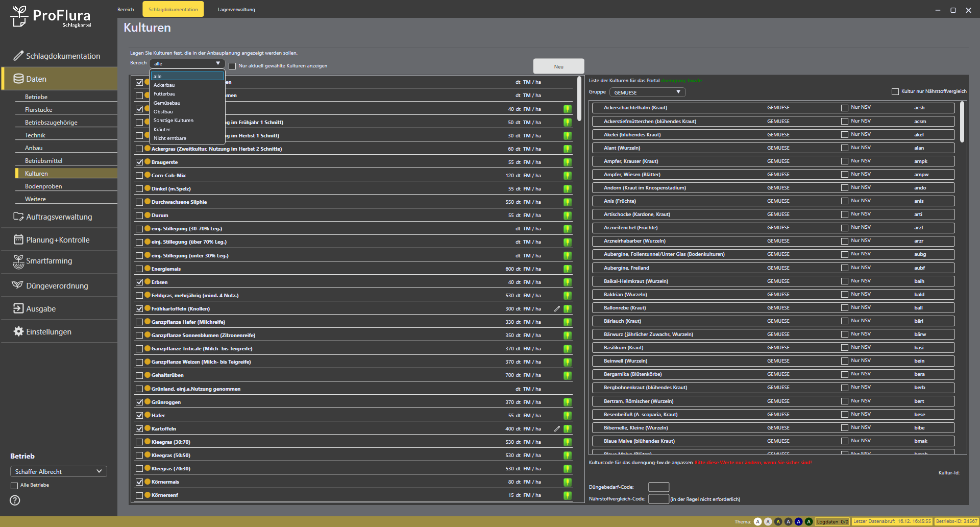Switch to the Lagerverwaltung tab
Screen dimensions: 980x527
coord(236,10)
